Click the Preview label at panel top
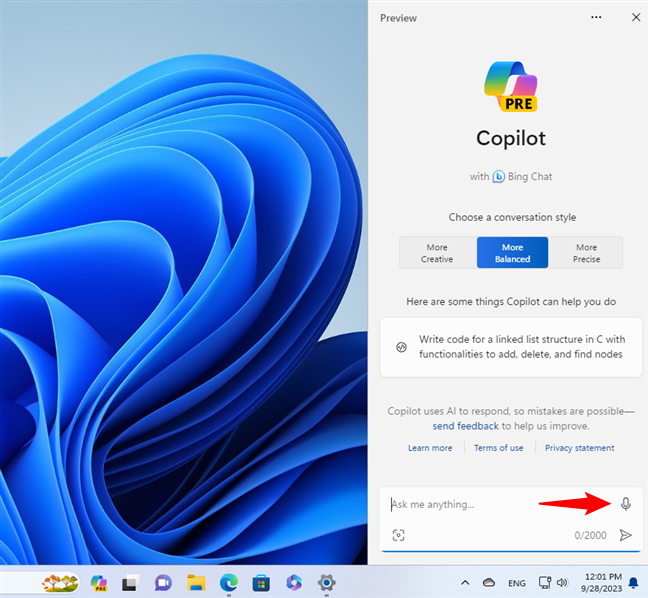 [x=398, y=18]
